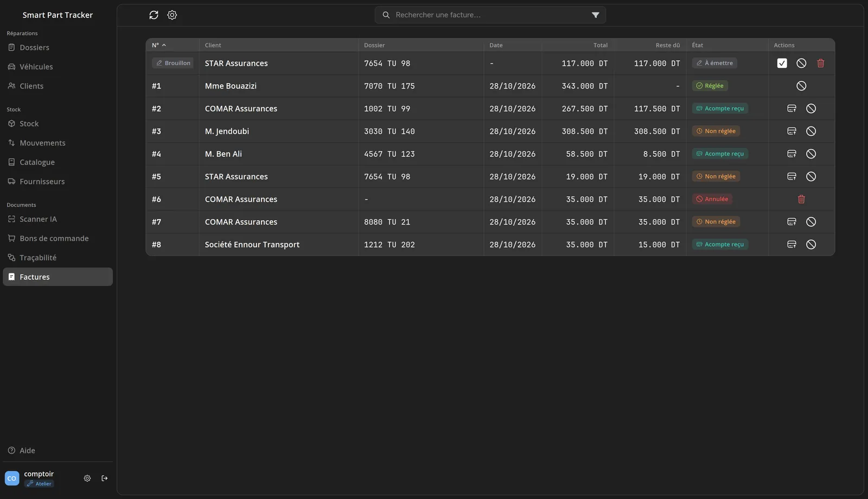Open Stock page in sidebar
This screenshot has width=868, height=499.
click(x=58, y=124)
